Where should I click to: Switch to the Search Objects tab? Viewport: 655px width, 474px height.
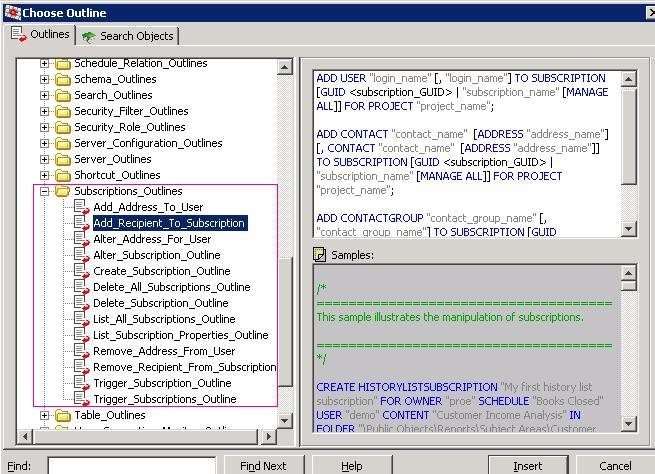[128, 36]
